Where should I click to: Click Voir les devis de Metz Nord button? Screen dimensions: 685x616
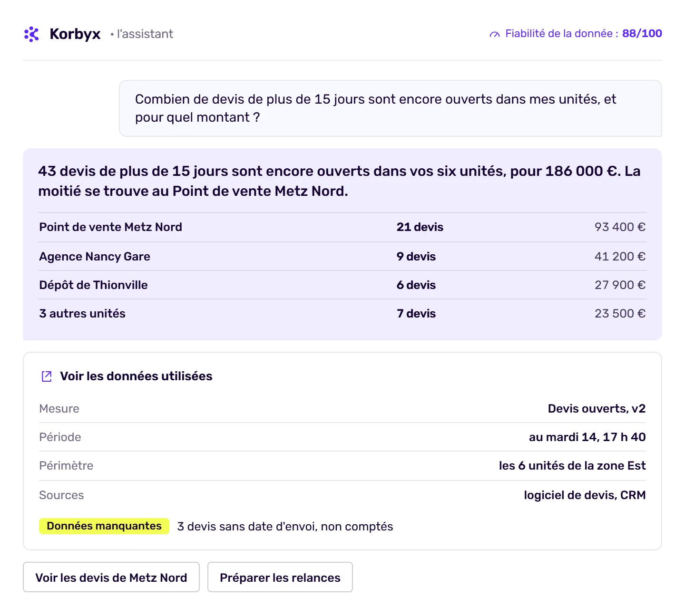[111, 577]
